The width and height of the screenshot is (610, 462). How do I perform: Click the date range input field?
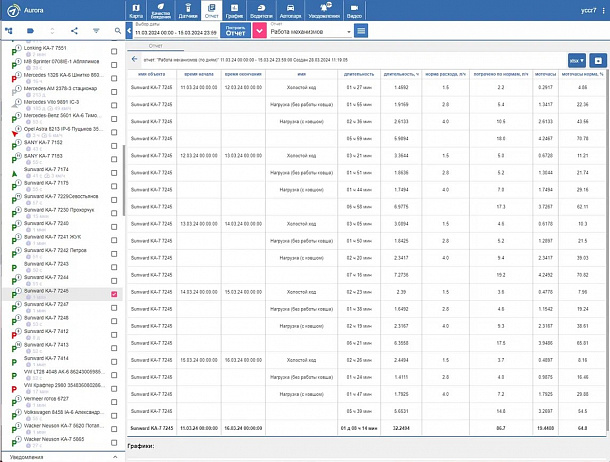(x=176, y=33)
